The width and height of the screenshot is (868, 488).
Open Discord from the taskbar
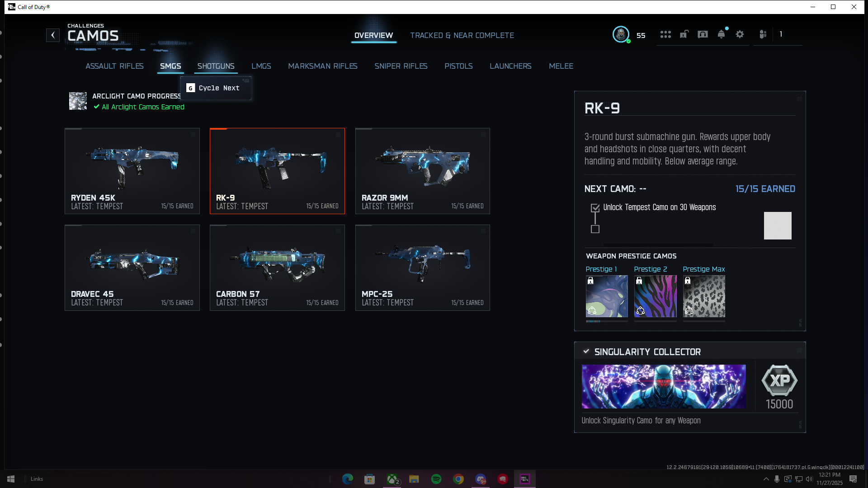coord(481,479)
